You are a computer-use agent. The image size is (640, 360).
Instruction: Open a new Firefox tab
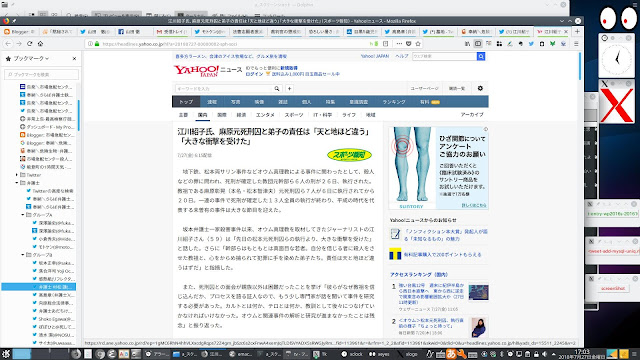point(577,31)
